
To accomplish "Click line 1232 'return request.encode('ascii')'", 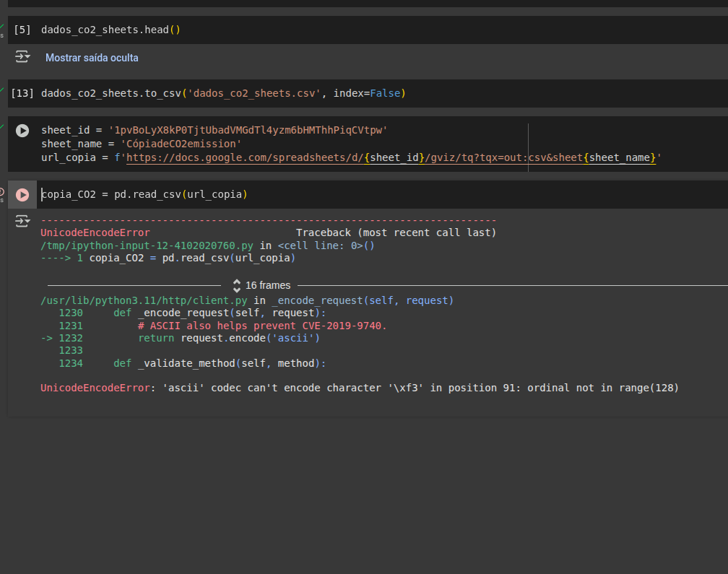I will (180, 339).
